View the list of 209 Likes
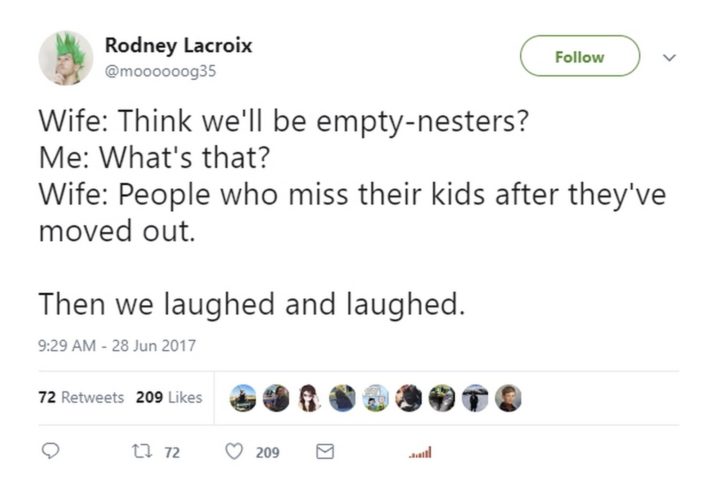 (169, 397)
